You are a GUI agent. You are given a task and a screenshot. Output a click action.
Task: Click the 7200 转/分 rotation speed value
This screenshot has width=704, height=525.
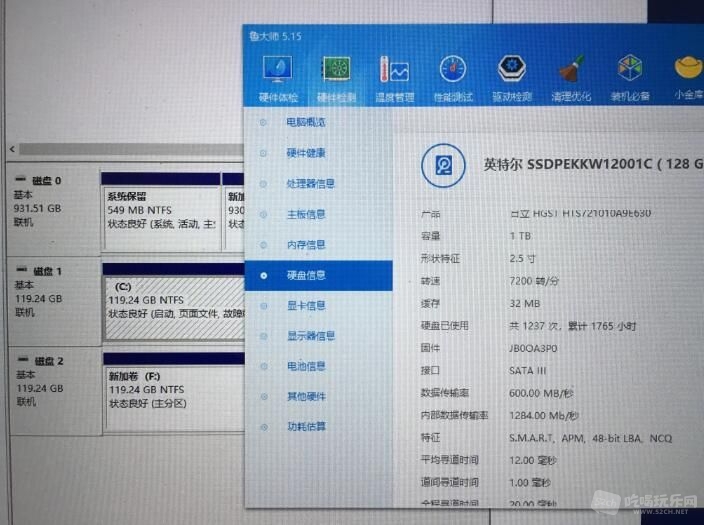pos(534,281)
